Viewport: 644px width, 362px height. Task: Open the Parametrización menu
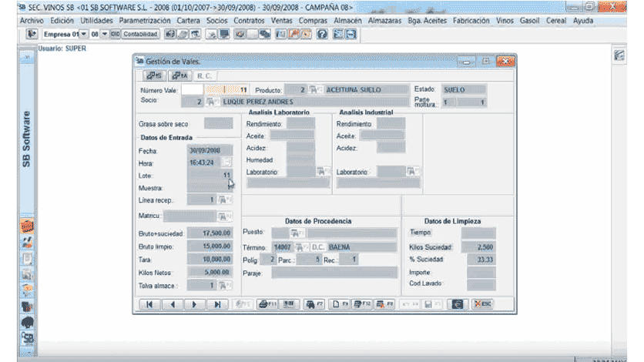point(146,20)
